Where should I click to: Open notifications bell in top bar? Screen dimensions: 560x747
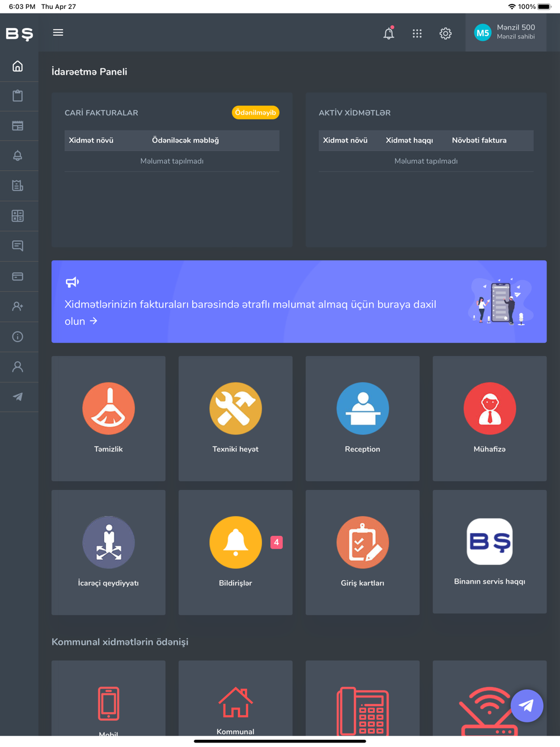click(x=389, y=33)
